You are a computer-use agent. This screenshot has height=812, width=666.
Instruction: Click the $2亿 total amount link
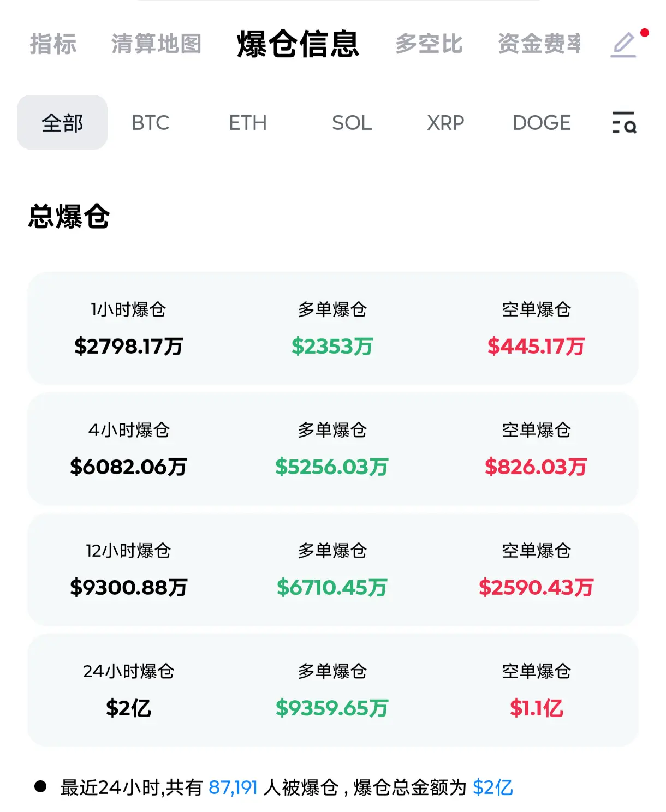click(x=493, y=787)
